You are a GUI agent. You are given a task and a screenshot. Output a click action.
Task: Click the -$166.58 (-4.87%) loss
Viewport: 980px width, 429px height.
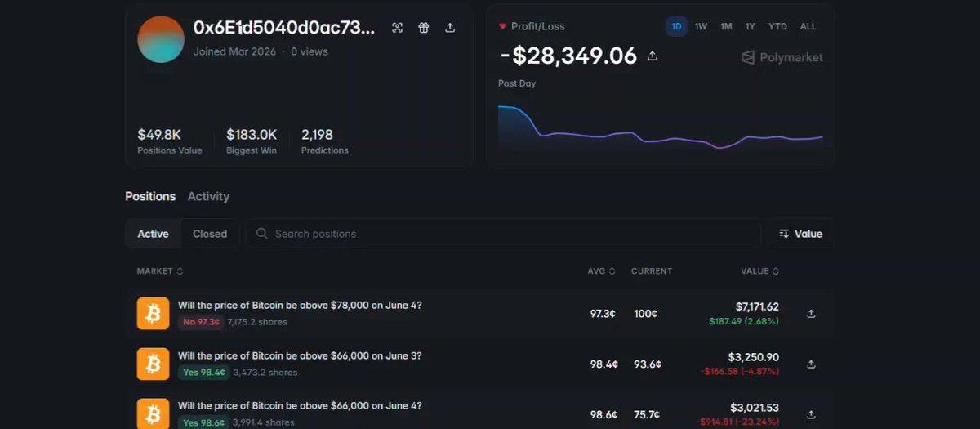pyautogui.click(x=741, y=372)
